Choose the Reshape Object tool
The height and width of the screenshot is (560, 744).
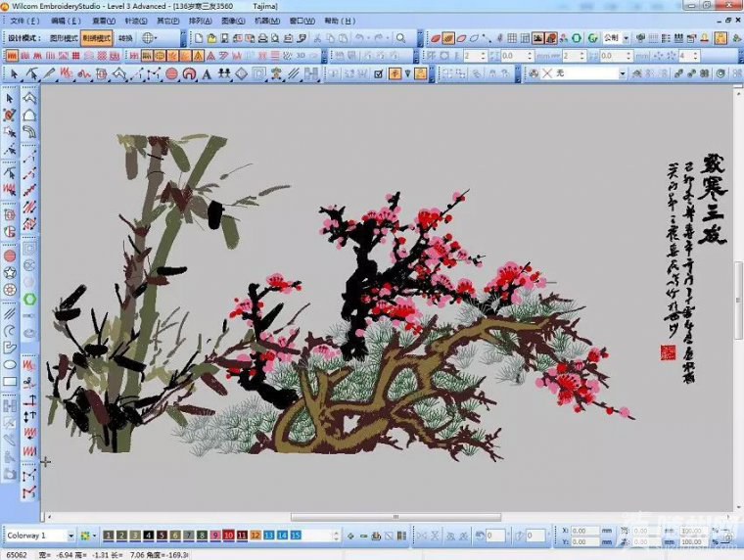point(31,73)
